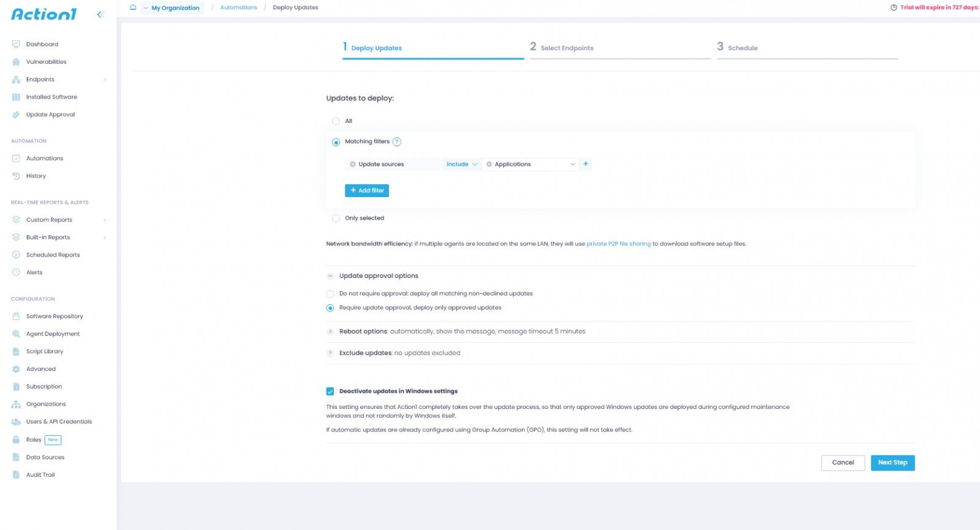This screenshot has height=530, width=980.
Task: Click the plus icon beside the Applications dropdown
Action: point(586,164)
